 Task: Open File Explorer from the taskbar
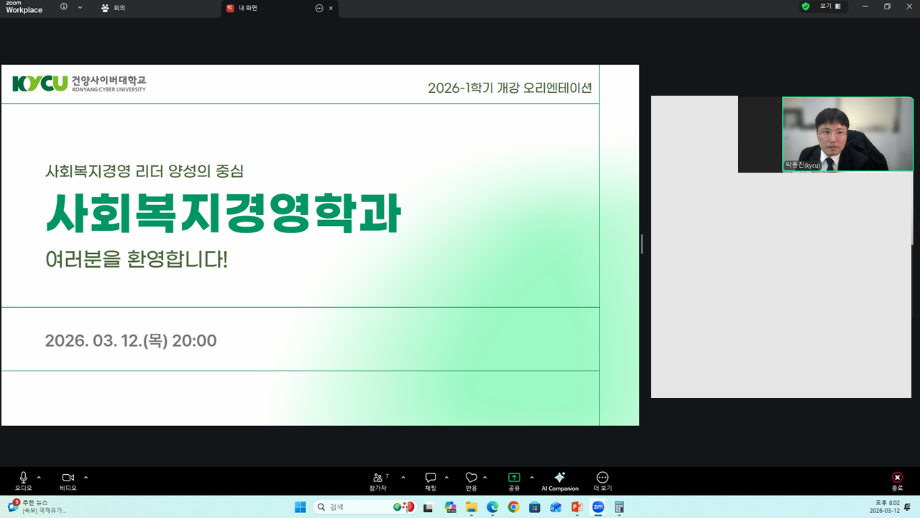click(471, 507)
